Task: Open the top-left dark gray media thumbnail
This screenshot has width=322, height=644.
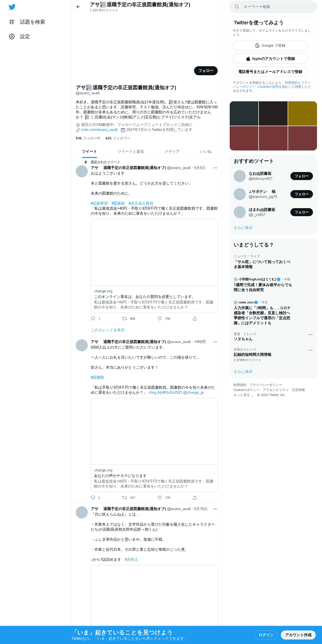Action: point(244,113)
